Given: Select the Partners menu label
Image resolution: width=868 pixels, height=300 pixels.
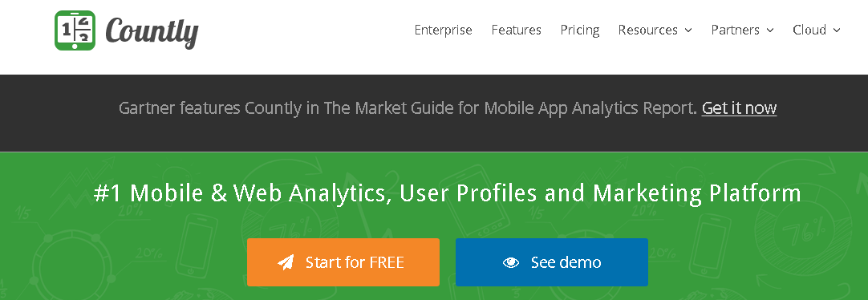Looking at the screenshot, I should tap(736, 30).
